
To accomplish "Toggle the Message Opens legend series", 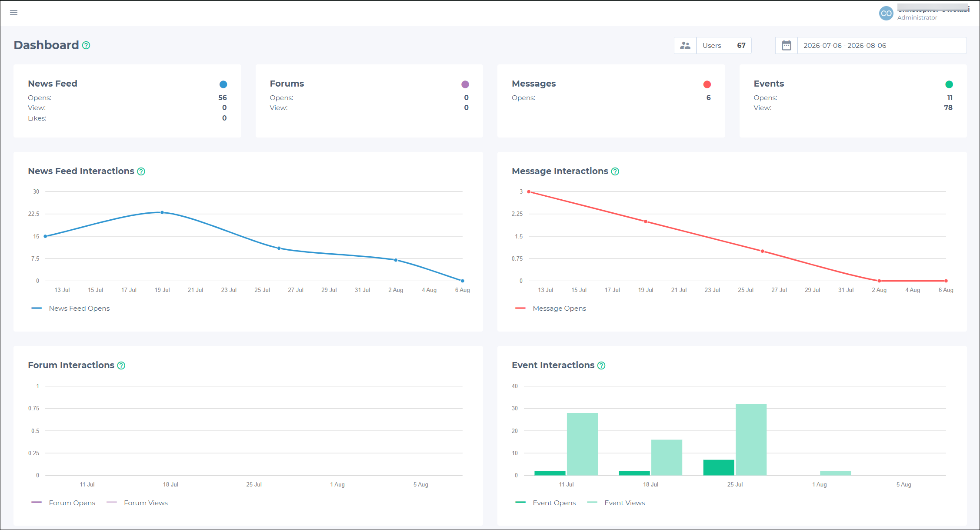I will point(550,308).
